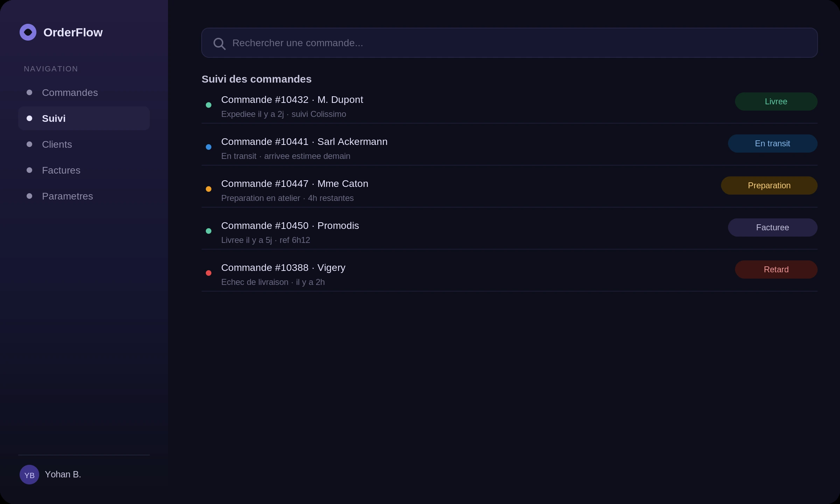The height and width of the screenshot is (504, 840).
Task: Focus the Rechercher une commande search field
Action: [510, 43]
